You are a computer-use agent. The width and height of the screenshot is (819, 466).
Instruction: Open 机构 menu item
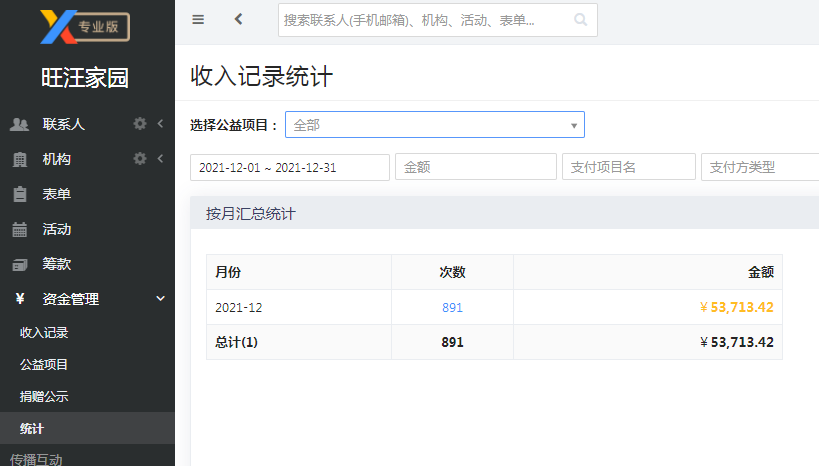click(x=56, y=159)
